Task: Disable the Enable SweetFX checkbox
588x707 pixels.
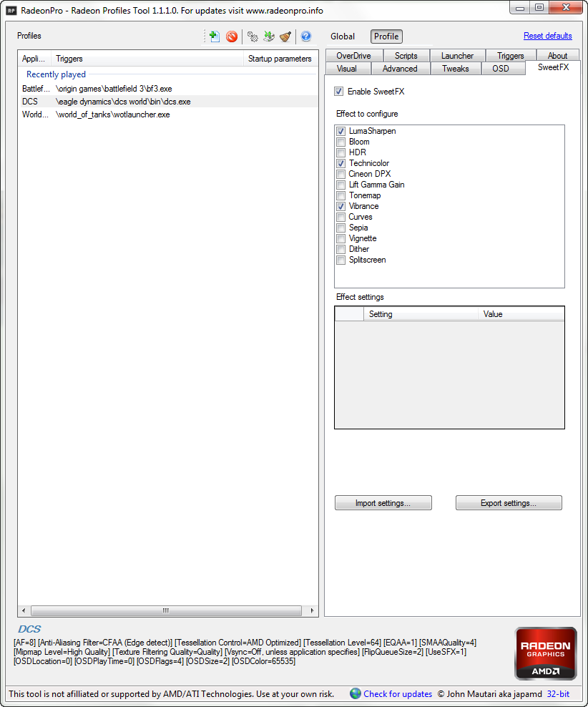Action: [339, 92]
